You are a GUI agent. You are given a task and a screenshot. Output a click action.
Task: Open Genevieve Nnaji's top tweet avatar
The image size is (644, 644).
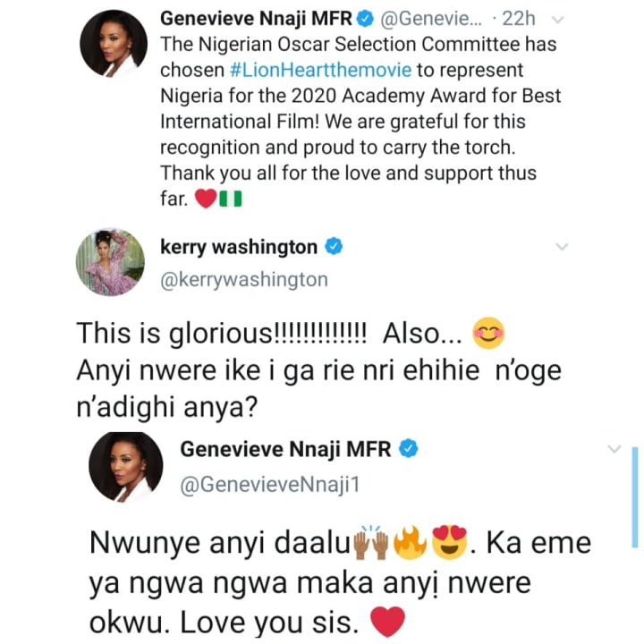pyautogui.click(x=114, y=44)
